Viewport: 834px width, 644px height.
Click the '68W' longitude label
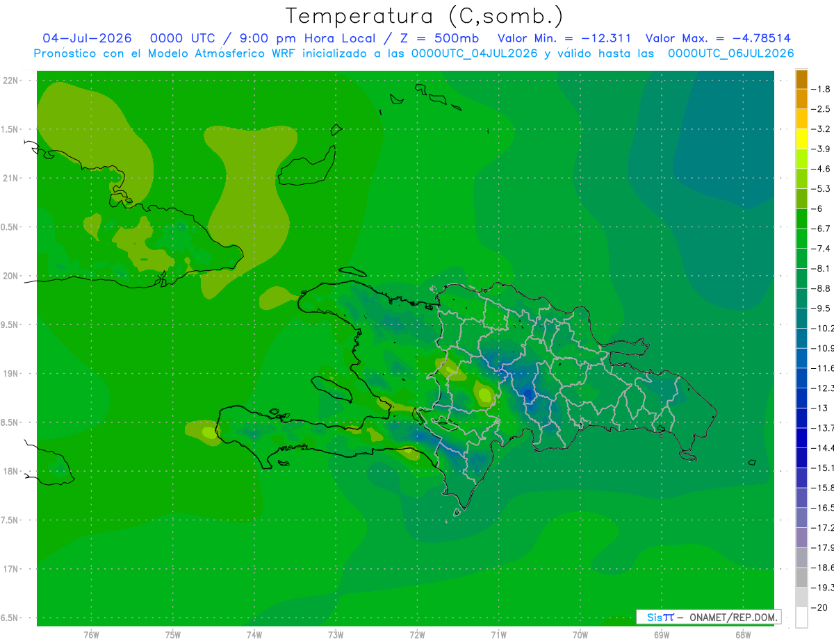743,635
